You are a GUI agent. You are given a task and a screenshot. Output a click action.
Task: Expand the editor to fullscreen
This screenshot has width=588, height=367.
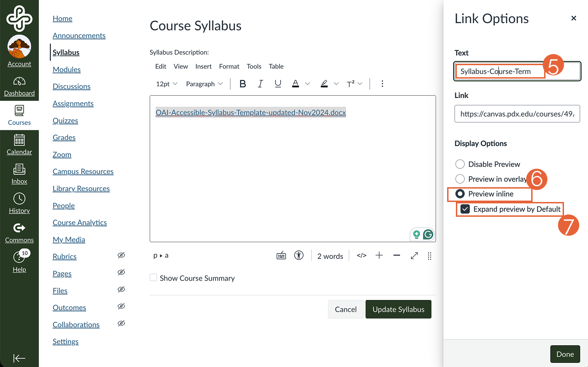pos(414,255)
